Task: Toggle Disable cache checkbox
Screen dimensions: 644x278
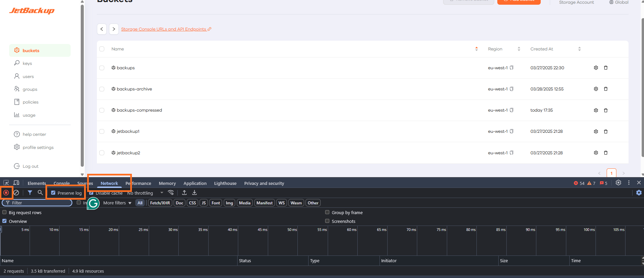Action: pyautogui.click(x=91, y=193)
